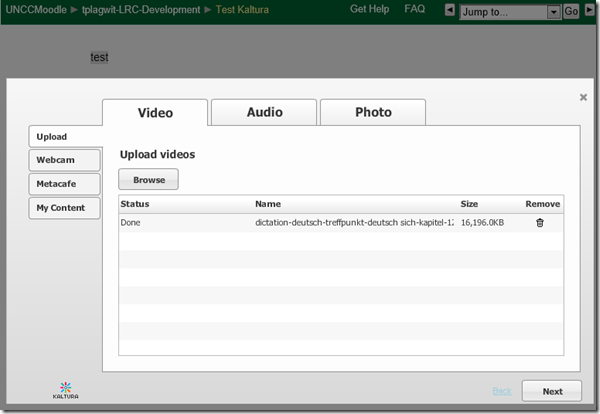Delete the uploaded dictation video with trash icon
Screen dimensions: 600x414
pyautogui.click(x=540, y=222)
